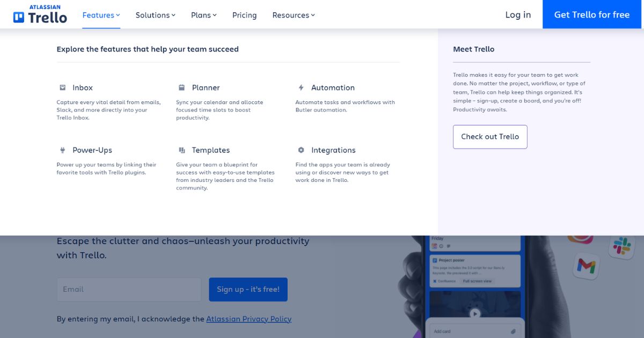Click the Sign up - it's free button
Image resolution: width=644 pixels, height=338 pixels.
coord(248,289)
